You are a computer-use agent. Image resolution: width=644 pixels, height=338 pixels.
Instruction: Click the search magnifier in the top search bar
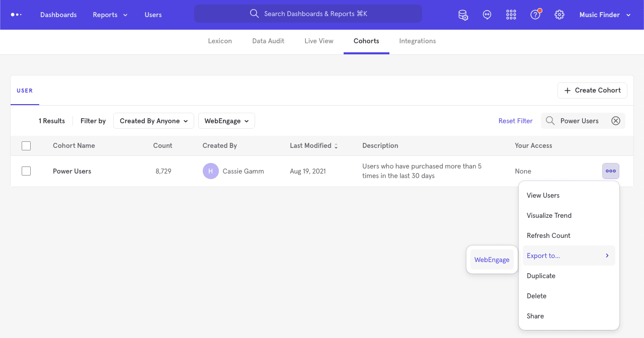click(x=254, y=14)
